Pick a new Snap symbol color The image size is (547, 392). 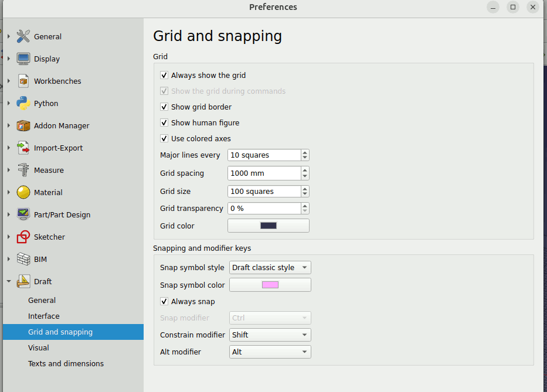click(270, 285)
